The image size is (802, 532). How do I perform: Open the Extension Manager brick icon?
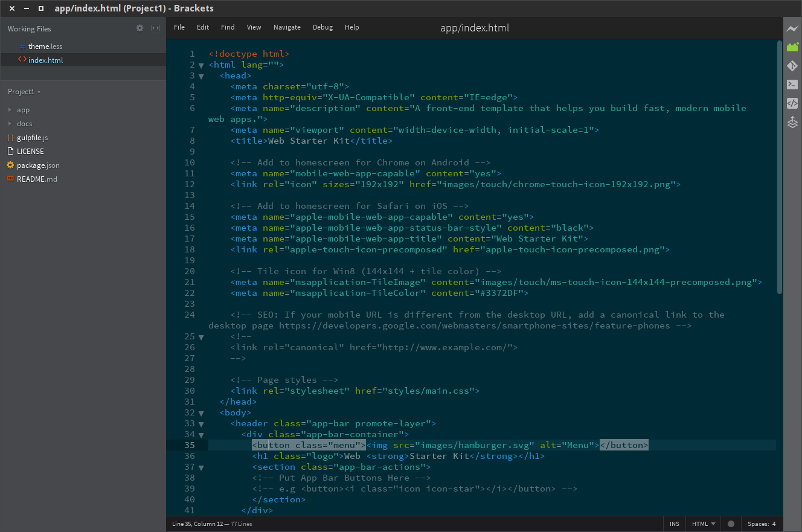[x=792, y=47]
